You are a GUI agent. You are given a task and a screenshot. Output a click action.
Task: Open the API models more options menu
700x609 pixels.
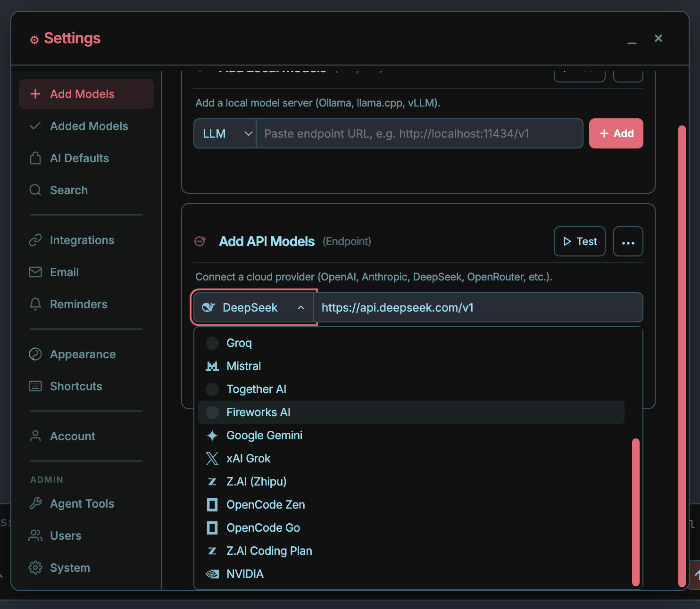[x=628, y=241]
